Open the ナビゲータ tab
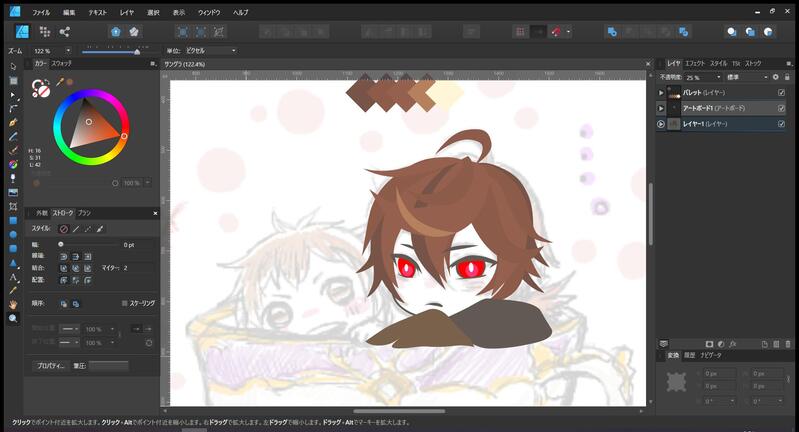Viewport: 799px width, 432px height. pyautogui.click(x=711, y=355)
